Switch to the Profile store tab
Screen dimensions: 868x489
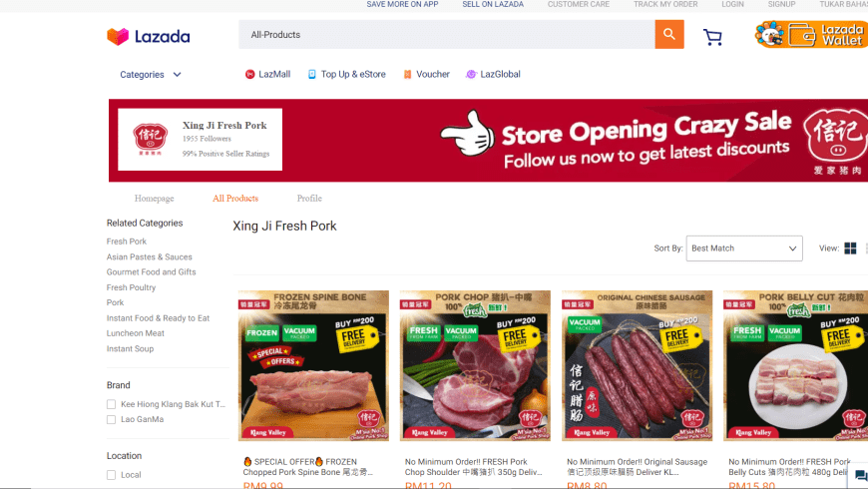point(309,199)
